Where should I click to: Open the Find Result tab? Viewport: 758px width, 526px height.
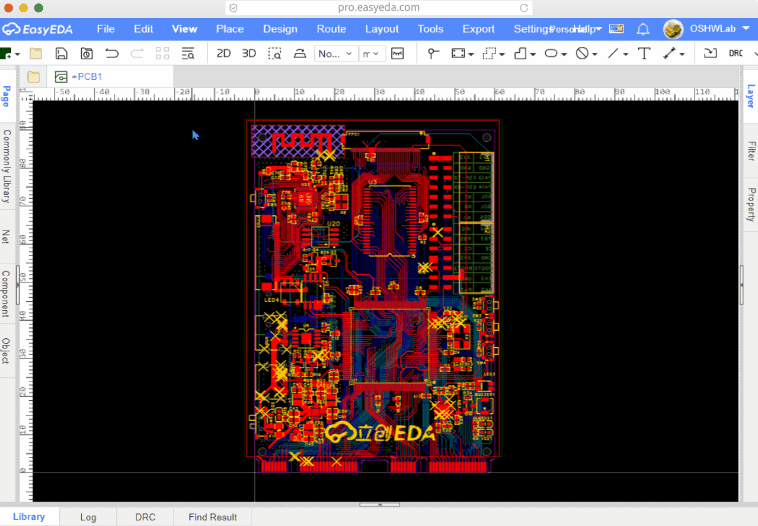pos(213,517)
